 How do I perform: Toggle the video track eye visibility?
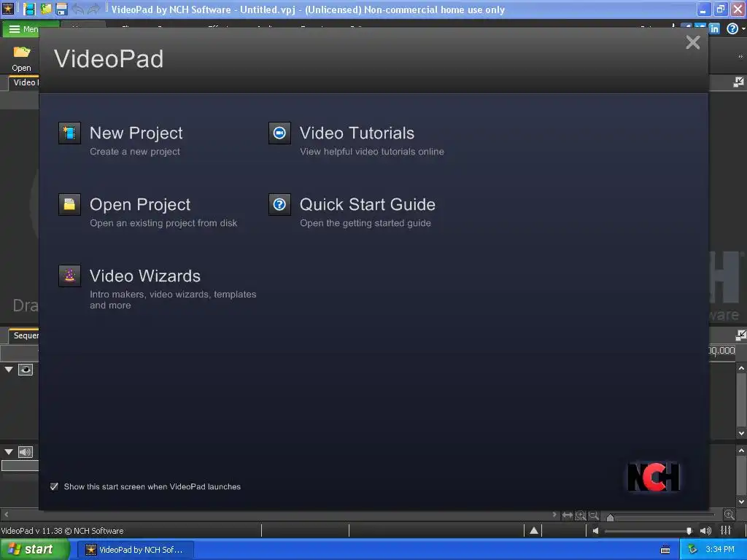coord(26,370)
